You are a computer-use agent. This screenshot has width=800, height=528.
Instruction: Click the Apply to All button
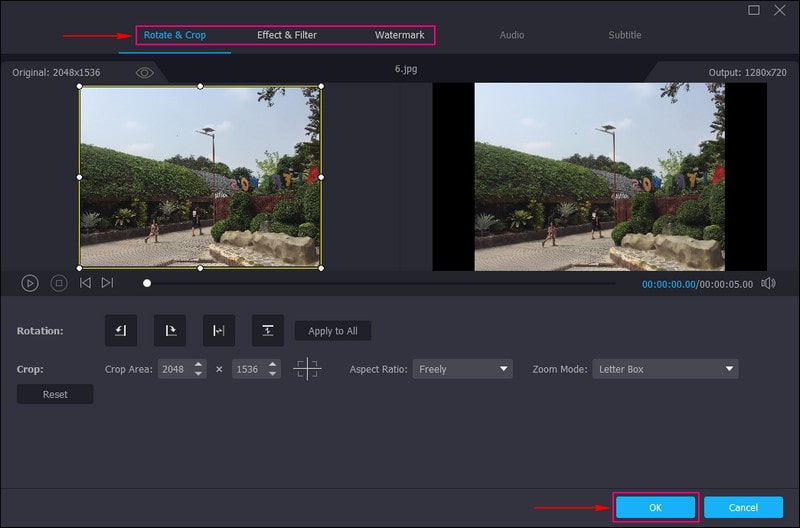[333, 331]
